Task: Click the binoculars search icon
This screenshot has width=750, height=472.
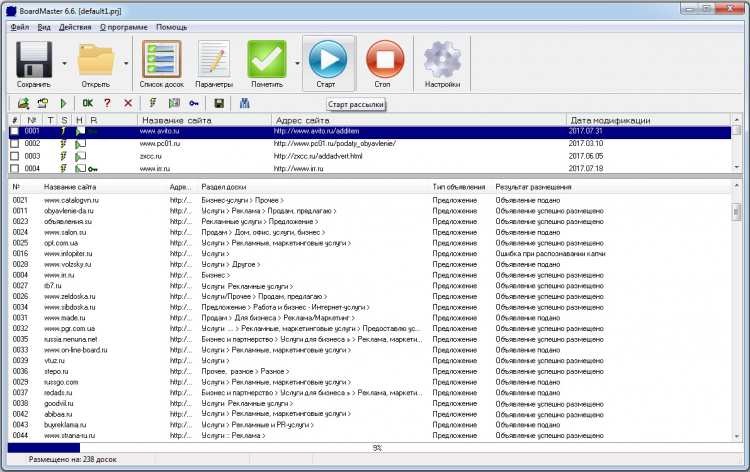Action: (243, 103)
